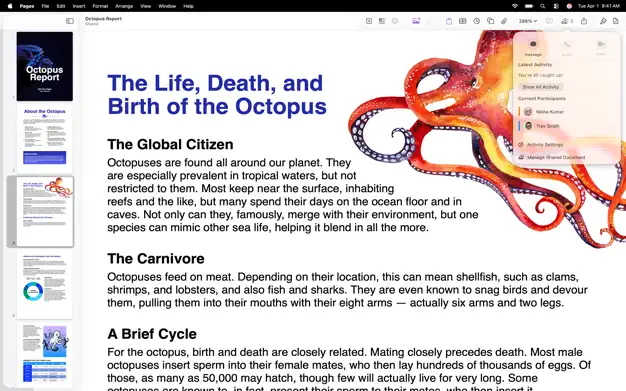
Task: Click Nisha Kumar's avatar
Action: pos(528,112)
